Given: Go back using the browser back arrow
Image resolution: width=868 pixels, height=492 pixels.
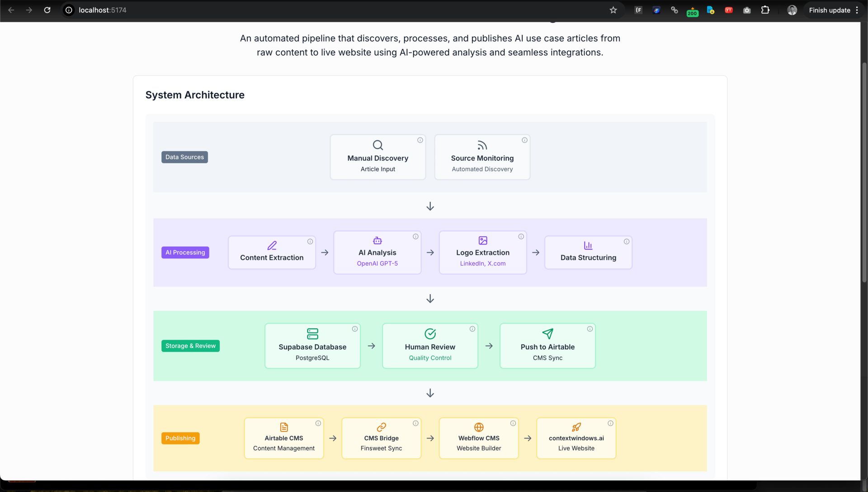Looking at the screenshot, I should (11, 10).
